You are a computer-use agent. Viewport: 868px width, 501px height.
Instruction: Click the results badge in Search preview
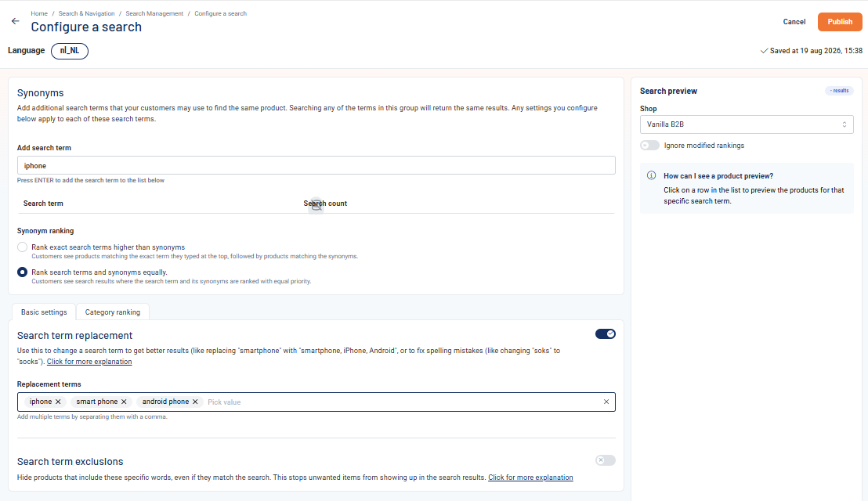click(x=839, y=91)
